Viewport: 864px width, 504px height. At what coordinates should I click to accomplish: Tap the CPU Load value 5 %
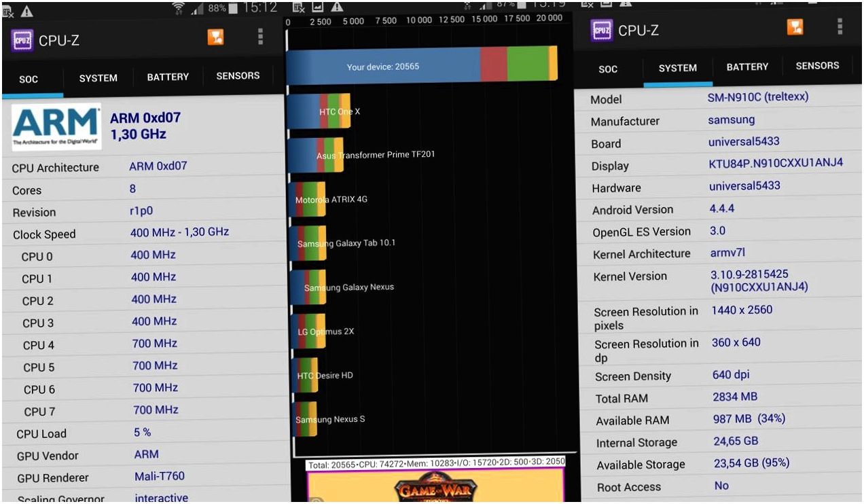coord(142,432)
